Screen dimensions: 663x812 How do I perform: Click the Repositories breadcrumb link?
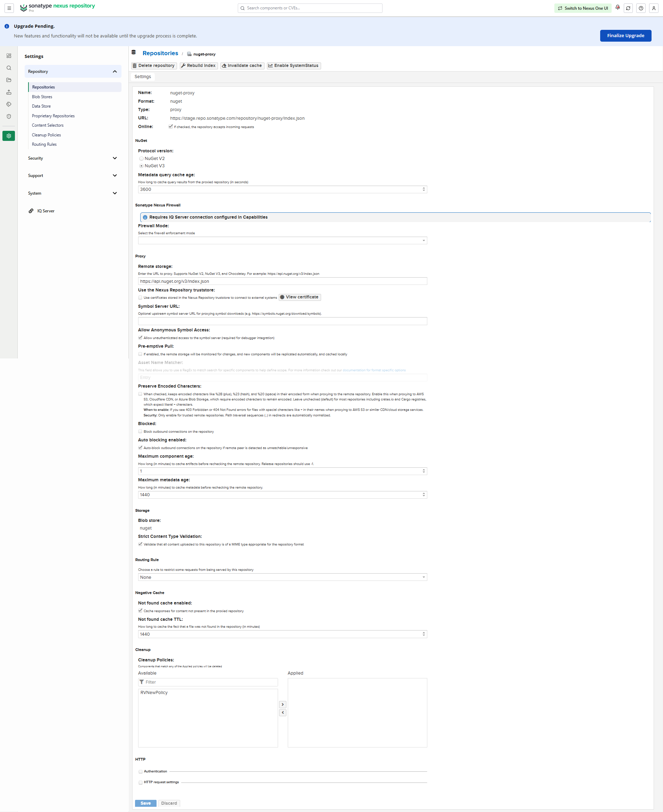pyautogui.click(x=160, y=53)
